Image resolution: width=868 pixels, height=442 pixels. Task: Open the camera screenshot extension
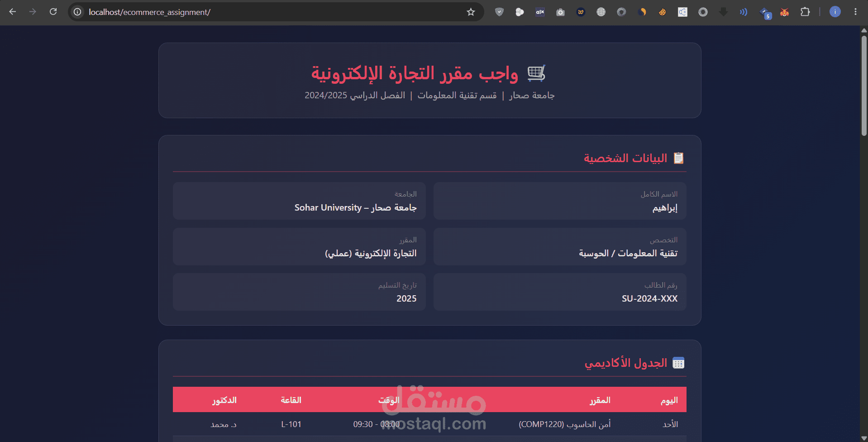point(560,12)
